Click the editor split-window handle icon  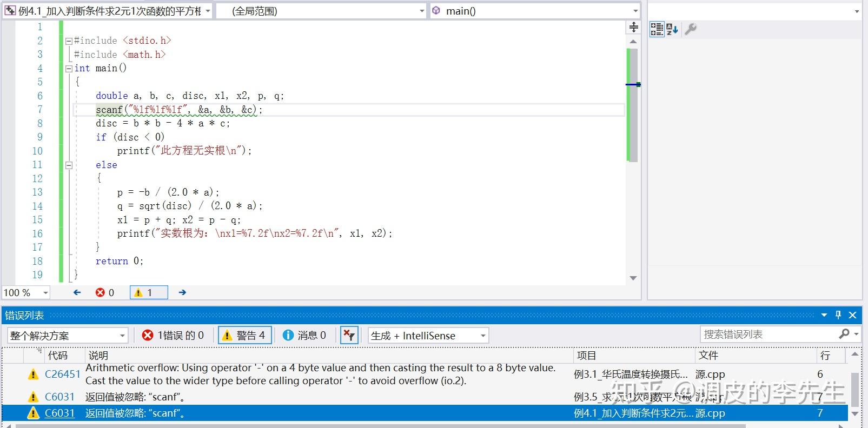(x=633, y=27)
